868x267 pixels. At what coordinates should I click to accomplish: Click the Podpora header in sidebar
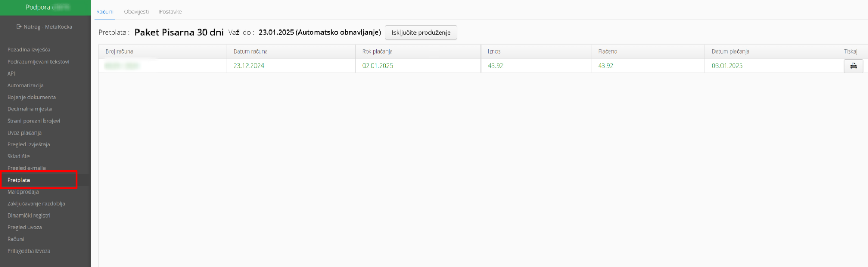coord(46,8)
